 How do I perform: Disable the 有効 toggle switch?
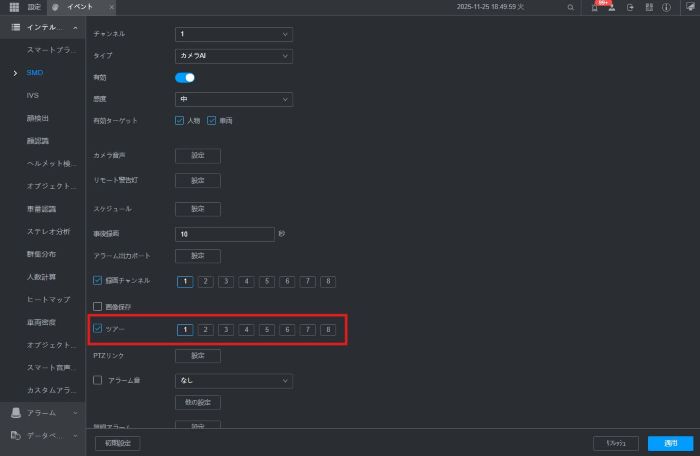[185, 77]
